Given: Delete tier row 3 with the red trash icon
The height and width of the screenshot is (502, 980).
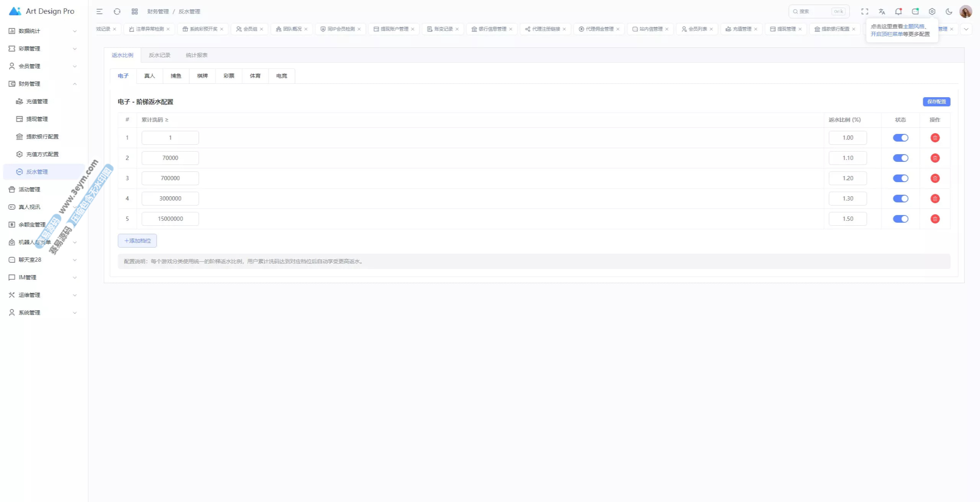Looking at the screenshot, I should (935, 178).
